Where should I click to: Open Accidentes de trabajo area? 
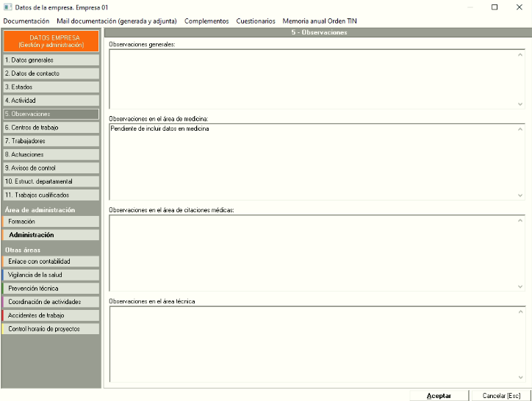tap(51, 315)
